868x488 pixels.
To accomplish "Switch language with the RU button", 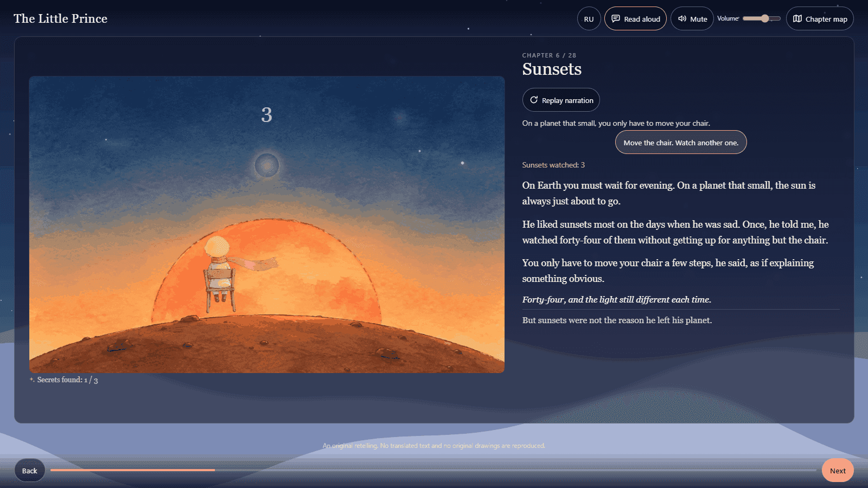I will click(589, 18).
